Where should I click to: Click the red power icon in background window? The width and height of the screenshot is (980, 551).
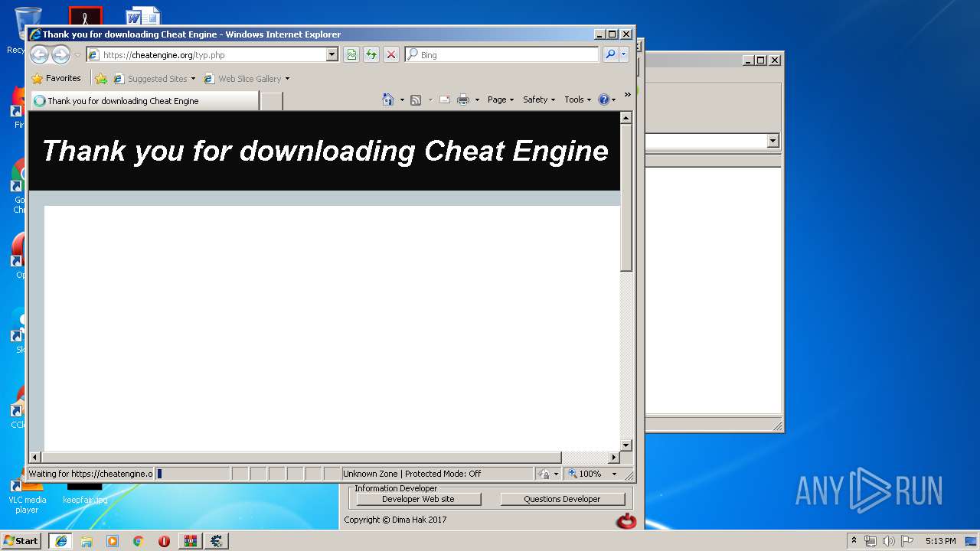(x=626, y=521)
